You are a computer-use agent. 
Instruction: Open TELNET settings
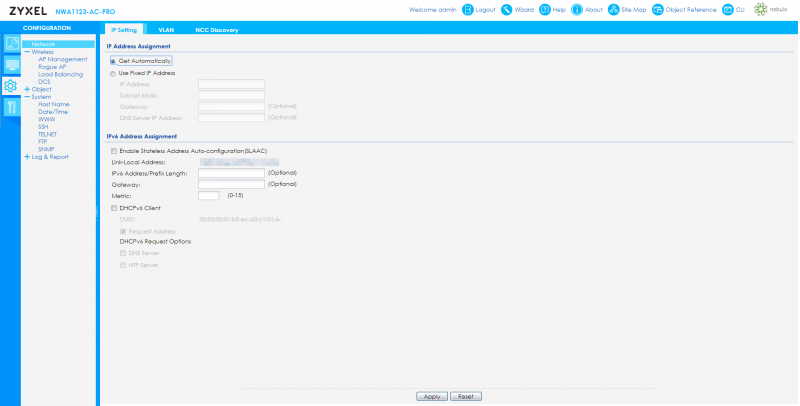coord(47,134)
